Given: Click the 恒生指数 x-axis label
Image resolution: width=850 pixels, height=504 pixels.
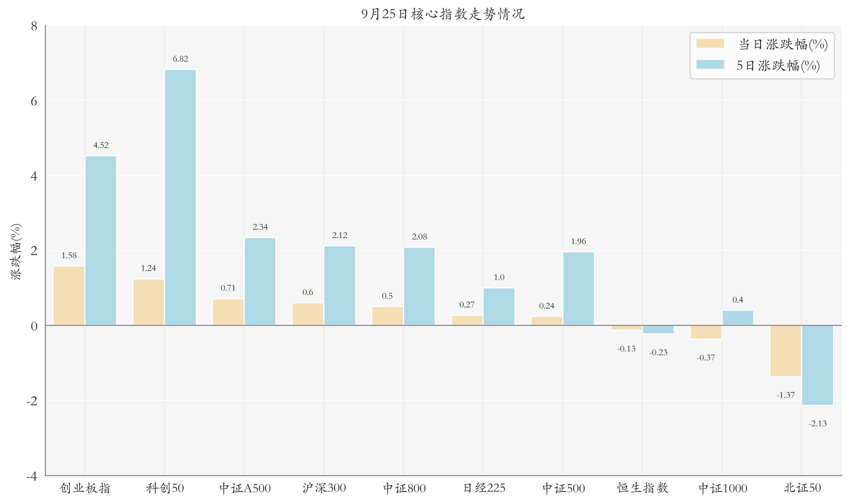Looking at the screenshot, I should tap(642, 488).
